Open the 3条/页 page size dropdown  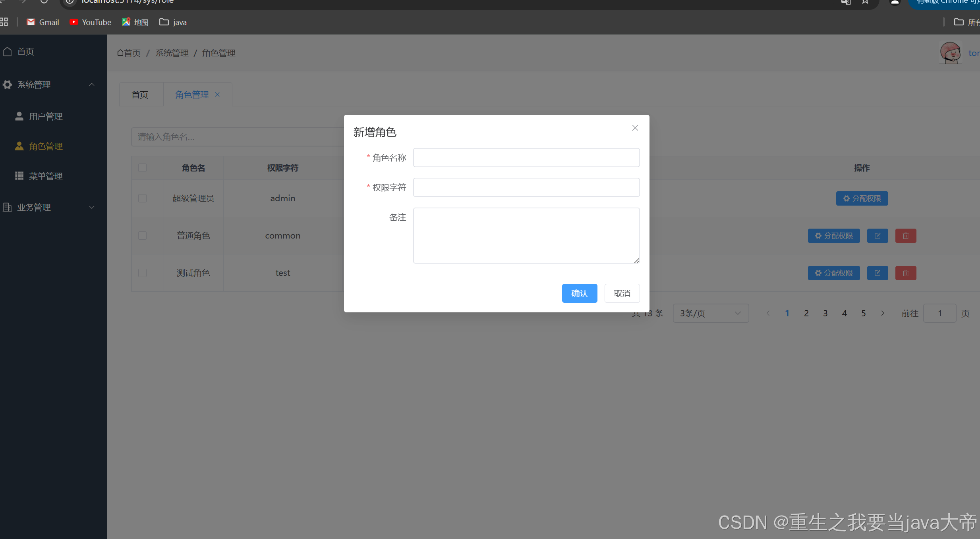pos(710,313)
